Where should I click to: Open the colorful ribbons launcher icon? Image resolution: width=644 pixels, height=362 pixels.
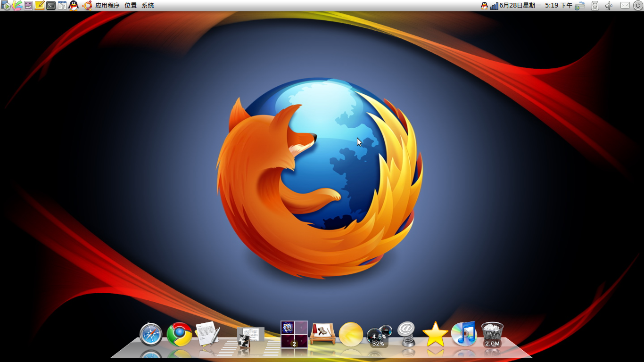point(17,6)
